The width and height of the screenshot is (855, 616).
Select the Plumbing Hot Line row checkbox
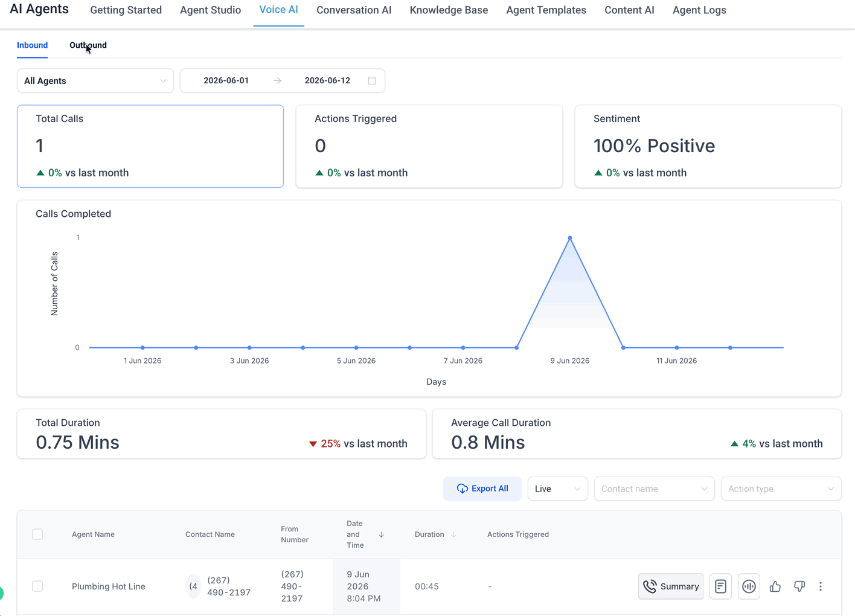[x=37, y=586]
